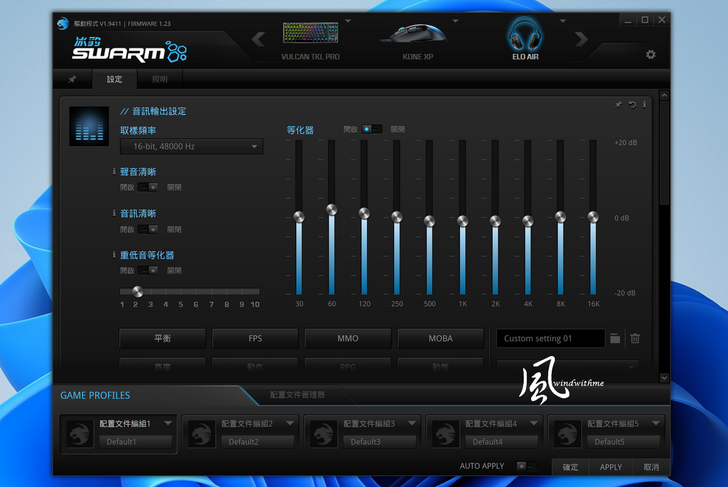Click the reset arrow icon in audio panel
The height and width of the screenshot is (487, 728).
click(x=632, y=104)
